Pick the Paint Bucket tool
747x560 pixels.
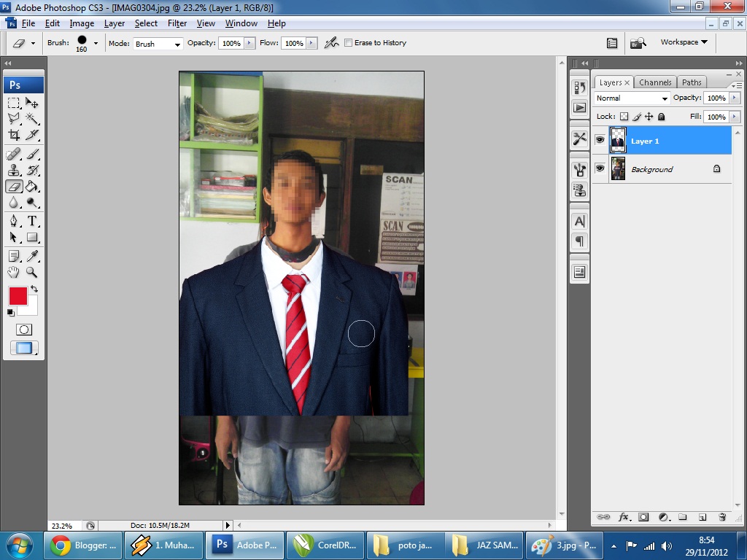[32, 187]
